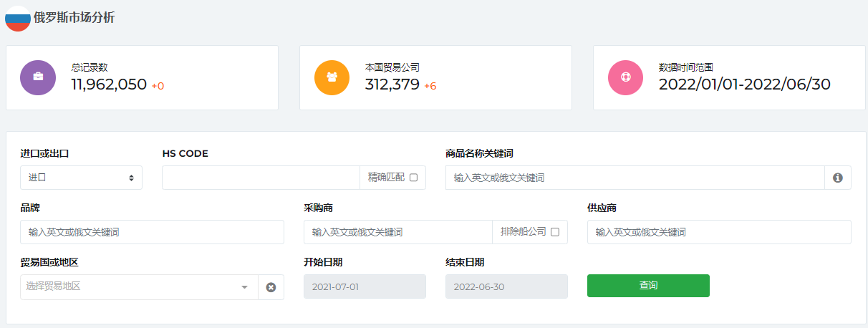The image size is (868, 328).
Task: Open the product keyword info icon
Action: [838, 178]
